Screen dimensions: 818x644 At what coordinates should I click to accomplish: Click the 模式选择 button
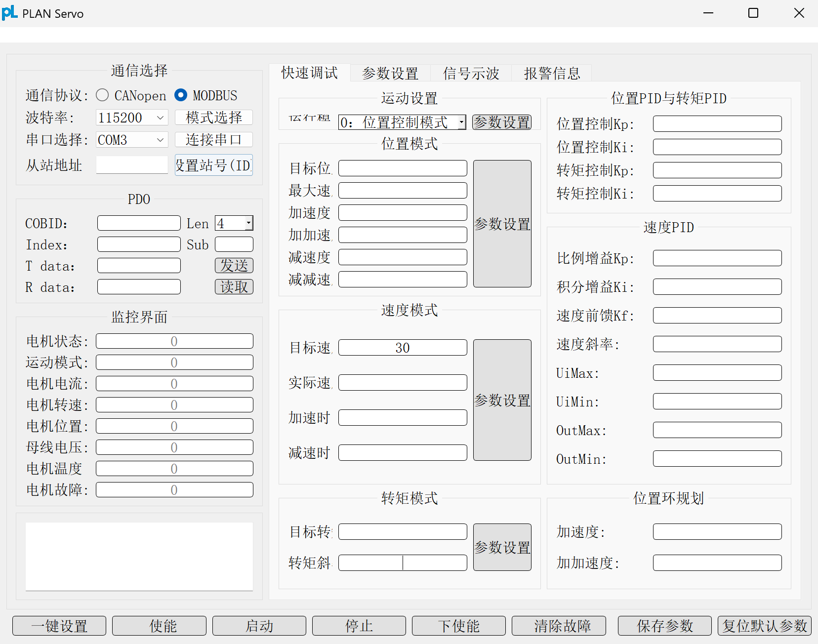[x=214, y=118]
